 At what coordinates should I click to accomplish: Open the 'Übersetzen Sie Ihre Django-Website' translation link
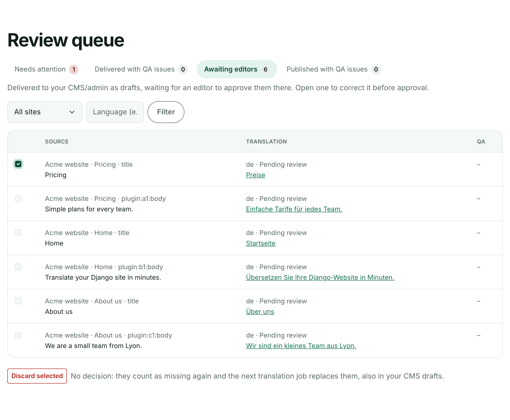point(320,277)
